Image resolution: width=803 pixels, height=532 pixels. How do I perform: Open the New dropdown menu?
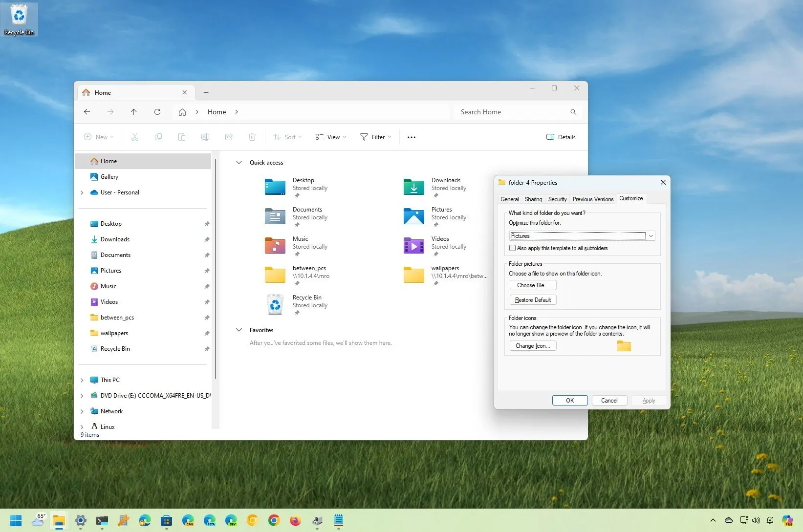click(99, 137)
